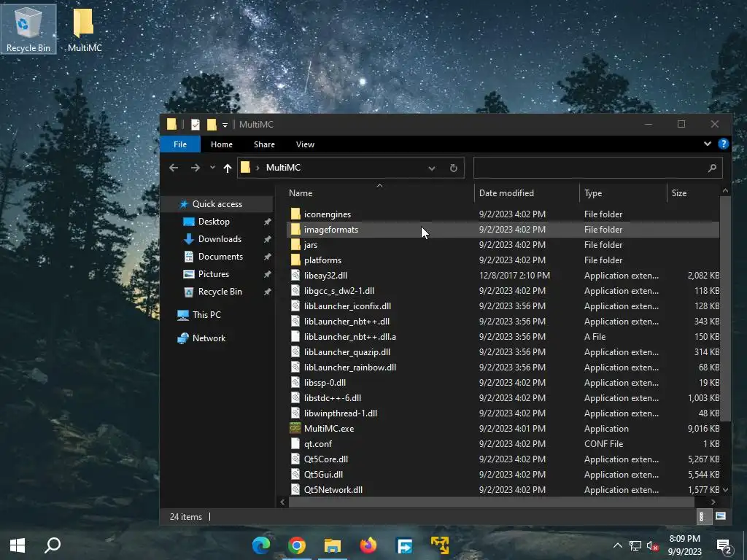Launch Firefox from taskbar
This screenshot has height=560, width=747.
pos(368,545)
